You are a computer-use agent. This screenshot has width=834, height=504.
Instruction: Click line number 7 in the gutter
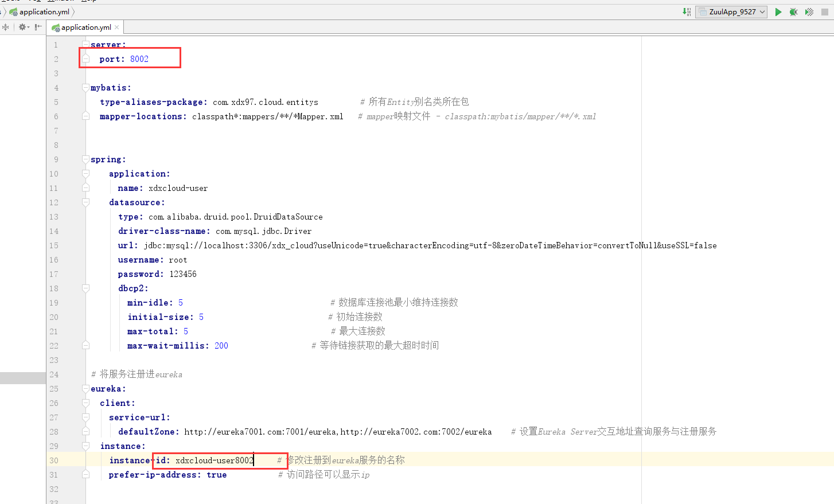coord(56,131)
